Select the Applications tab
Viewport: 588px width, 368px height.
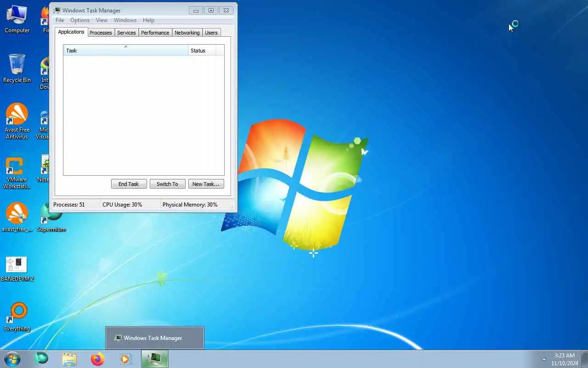click(71, 32)
